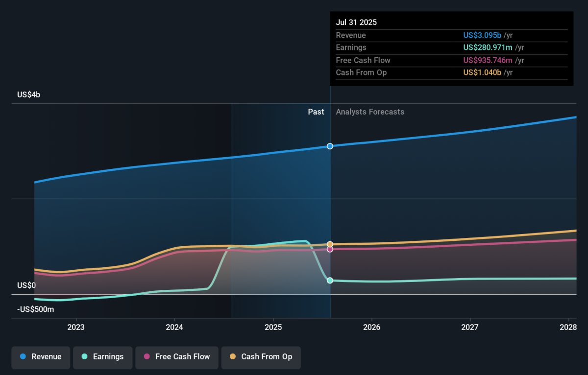This screenshot has width=588, height=375.
Task: Click the 2023 x-axis label
Action: coord(76,327)
